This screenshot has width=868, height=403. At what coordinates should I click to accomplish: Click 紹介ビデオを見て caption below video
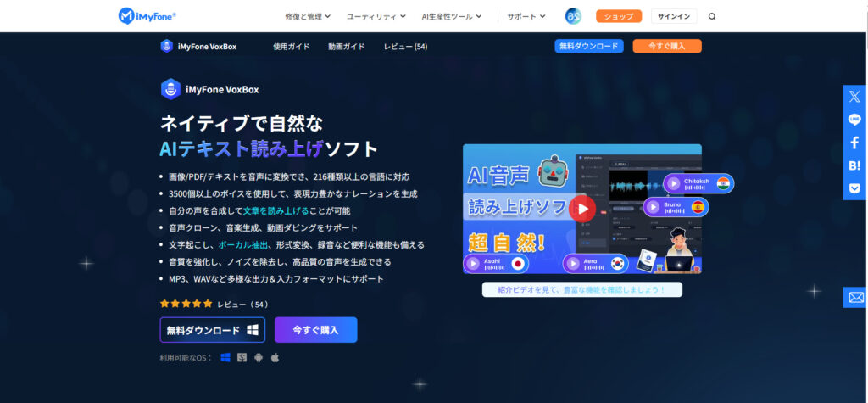tap(582, 290)
